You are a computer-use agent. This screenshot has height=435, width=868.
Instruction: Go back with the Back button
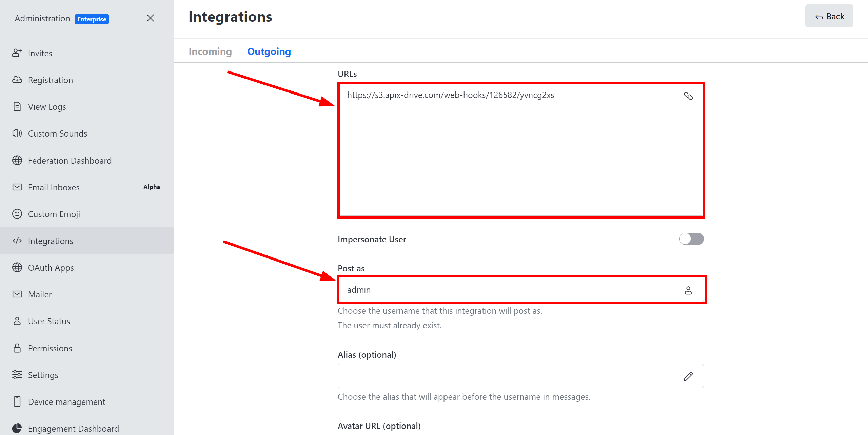point(829,16)
